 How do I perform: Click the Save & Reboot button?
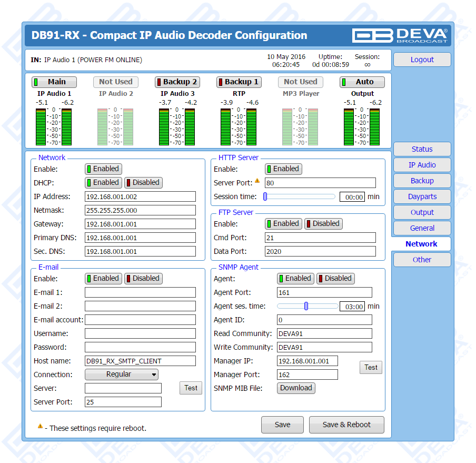(346, 425)
